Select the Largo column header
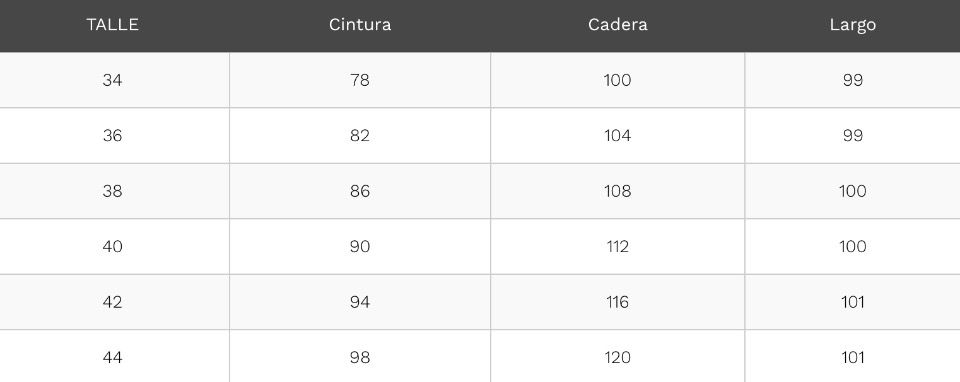The image size is (960, 382). click(853, 25)
